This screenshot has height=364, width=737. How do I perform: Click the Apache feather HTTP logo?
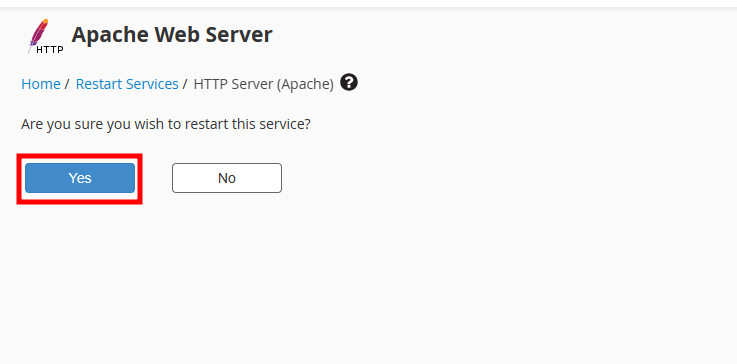(x=45, y=36)
